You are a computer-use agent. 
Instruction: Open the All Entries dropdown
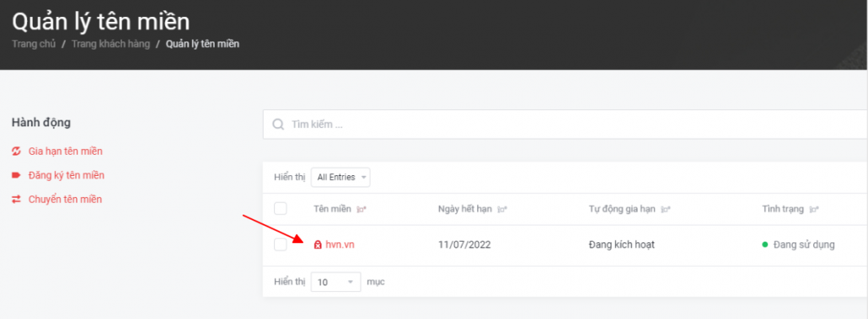coord(340,178)
